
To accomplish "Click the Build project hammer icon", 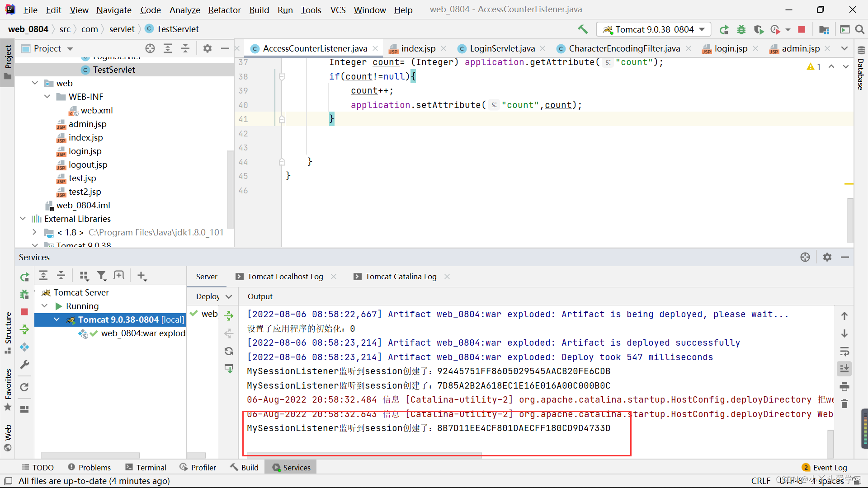I will coord(583,29).
